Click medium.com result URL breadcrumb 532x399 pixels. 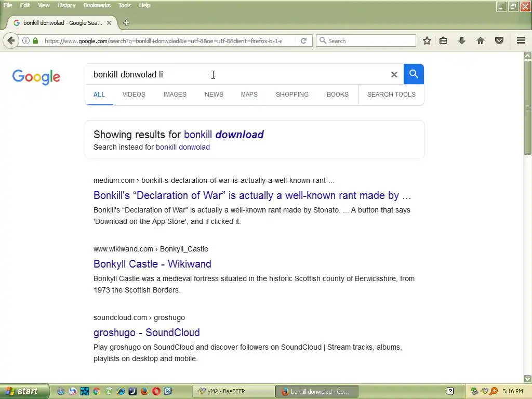[214, 180]
